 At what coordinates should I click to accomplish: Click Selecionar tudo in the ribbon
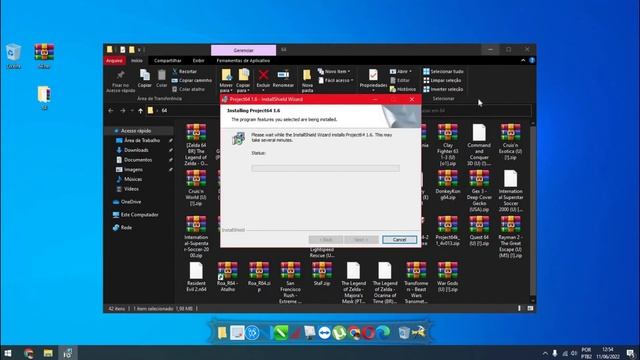click(x=443, y=71)
